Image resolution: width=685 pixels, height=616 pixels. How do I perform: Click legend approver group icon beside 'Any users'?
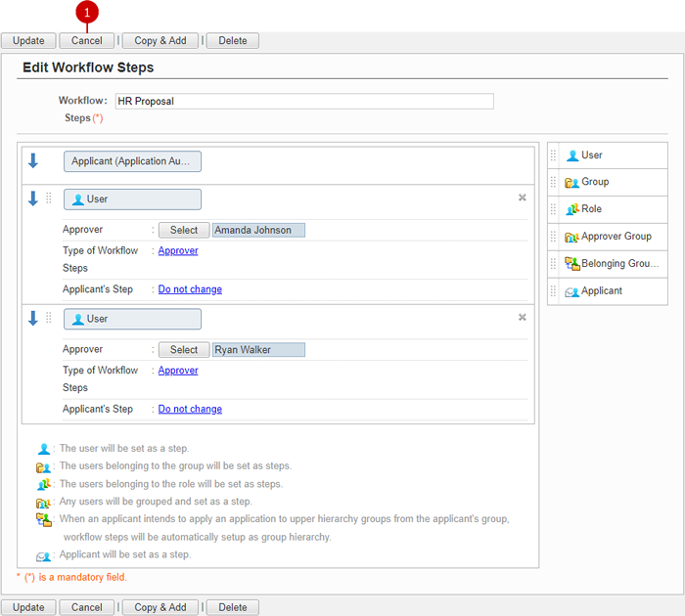[43, 503]
